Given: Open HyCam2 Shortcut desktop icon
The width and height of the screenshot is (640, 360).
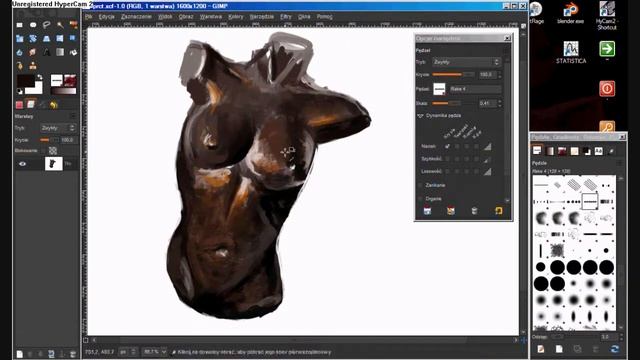Looking at the screenshot, I should (x=607, y=16).
